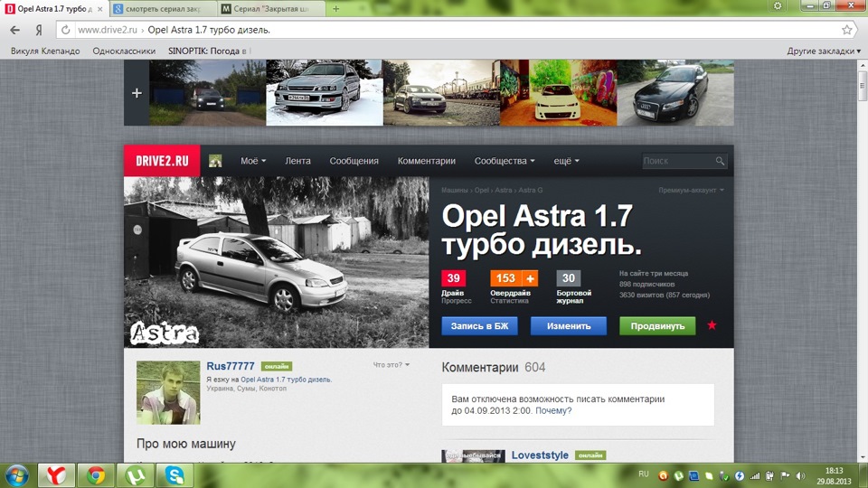Click the network signal tray icon
The width and height of the screenshot is (868, 488).
(x=755, y=476)
